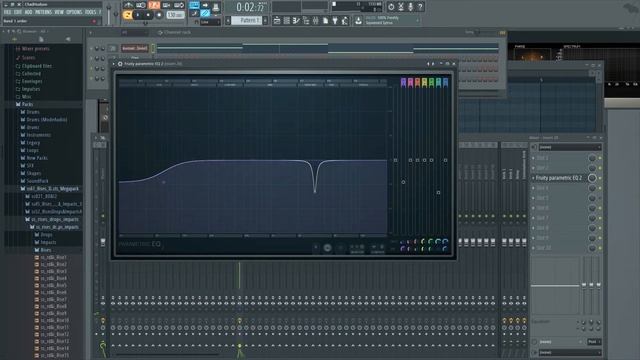
Task: Select Fruity parametric EQ 2 mixer slot
Action: point(559,178)
